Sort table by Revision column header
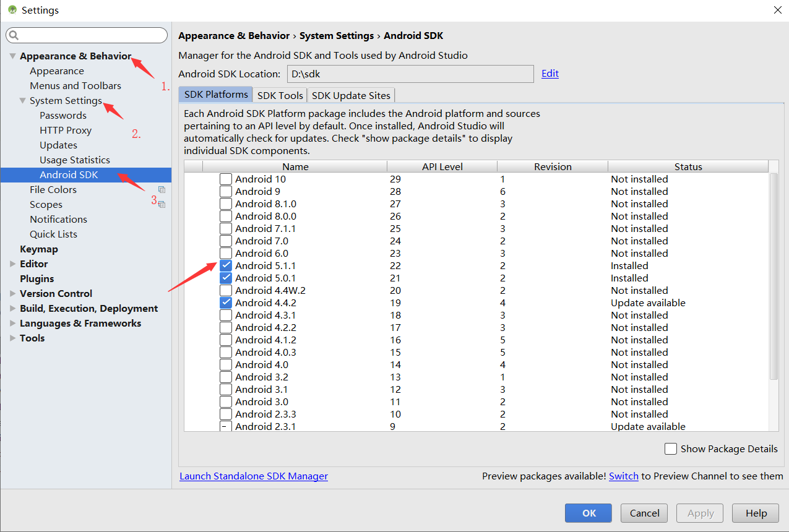This screenshot has height=532, width=789. [x=553, y=166]
